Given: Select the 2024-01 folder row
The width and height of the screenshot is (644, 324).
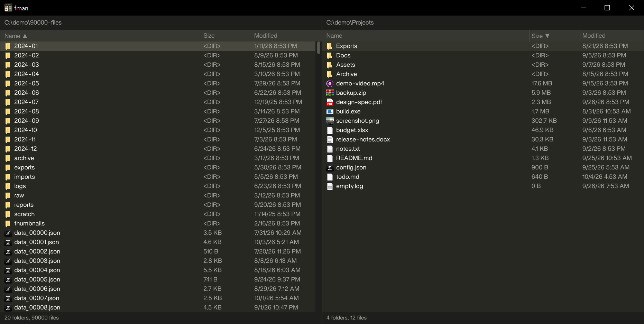Looking at the screenshot, I should 158,46.
